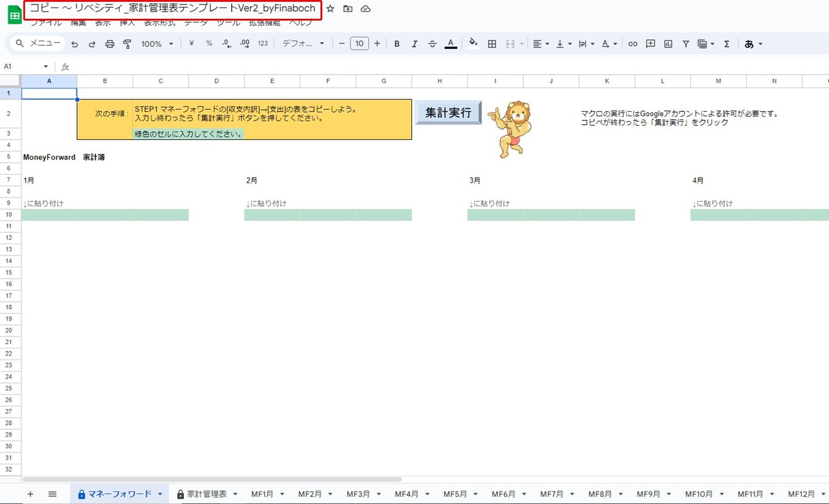Check the cloud save status icon

366,9
